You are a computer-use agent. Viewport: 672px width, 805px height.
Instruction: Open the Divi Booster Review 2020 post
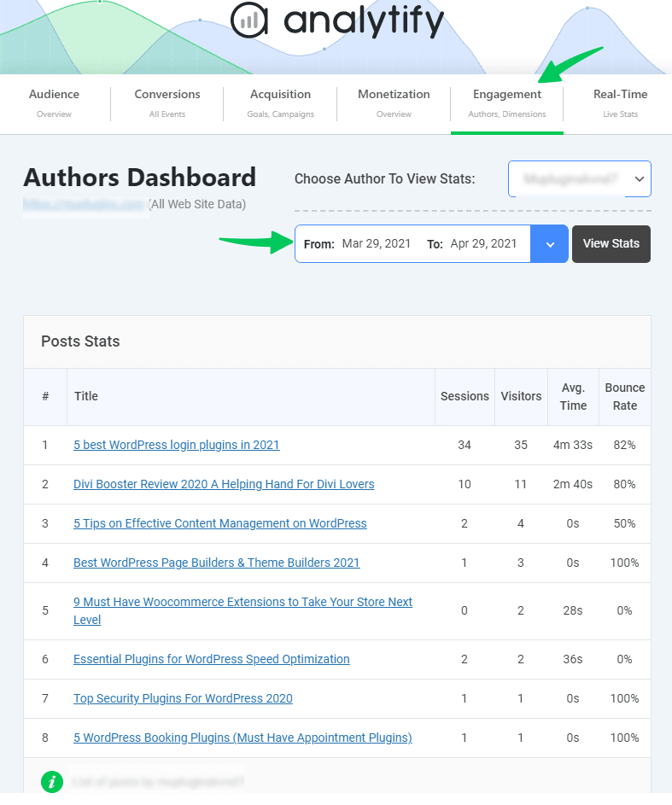point(224,484)
